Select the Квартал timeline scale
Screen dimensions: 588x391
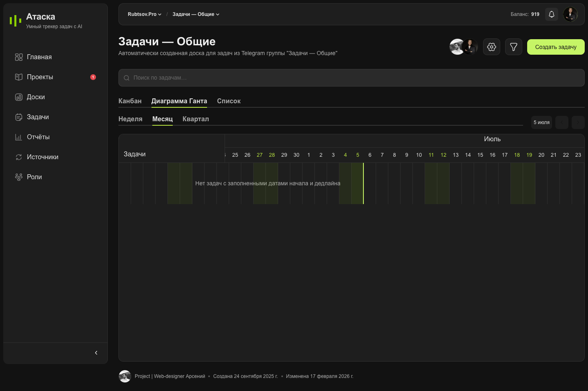(196, 119)
